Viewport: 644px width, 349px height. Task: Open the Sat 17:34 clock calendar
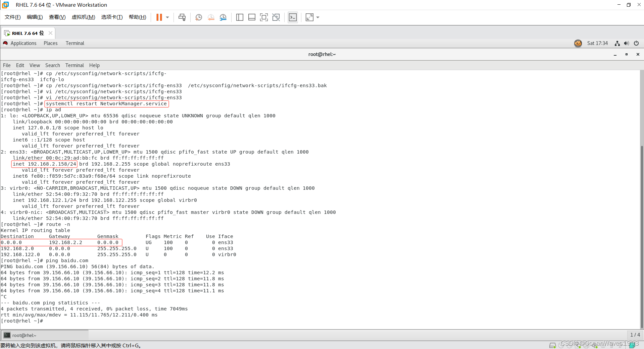pos(597,43)
